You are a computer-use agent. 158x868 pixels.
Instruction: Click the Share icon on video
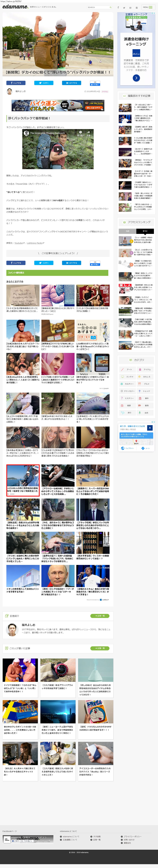88,133
